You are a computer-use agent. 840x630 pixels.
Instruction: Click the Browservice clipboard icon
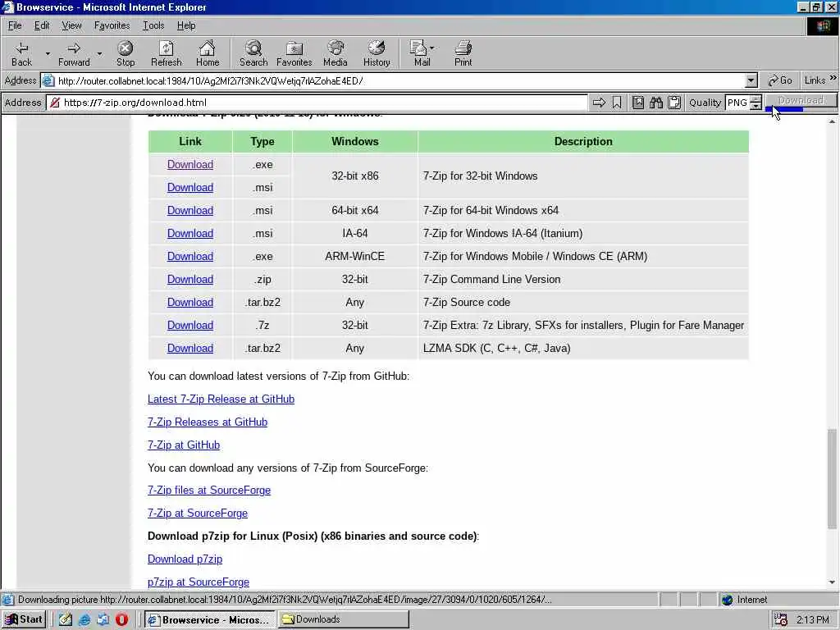pos(674,103)
